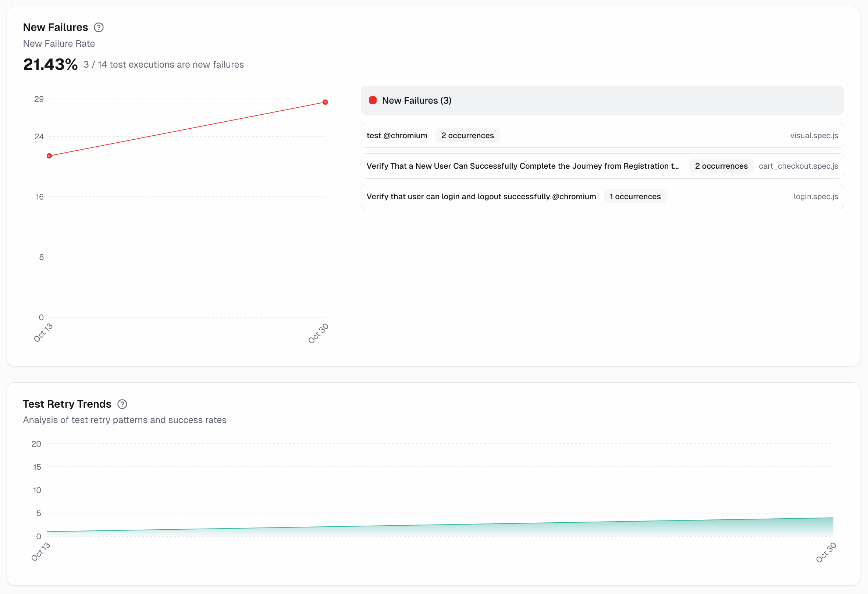Click the 1 occurrences badge
868x594 pixels.
(x=634, y=197)
